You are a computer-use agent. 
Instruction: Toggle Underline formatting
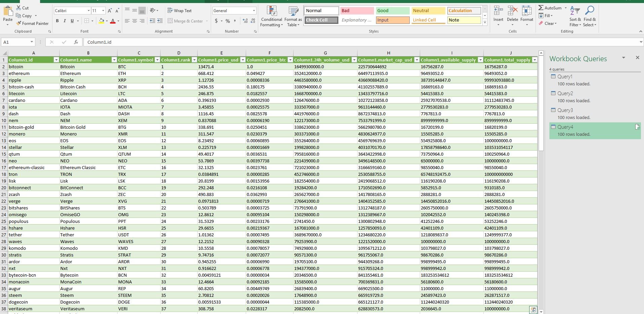pos(72,21)
